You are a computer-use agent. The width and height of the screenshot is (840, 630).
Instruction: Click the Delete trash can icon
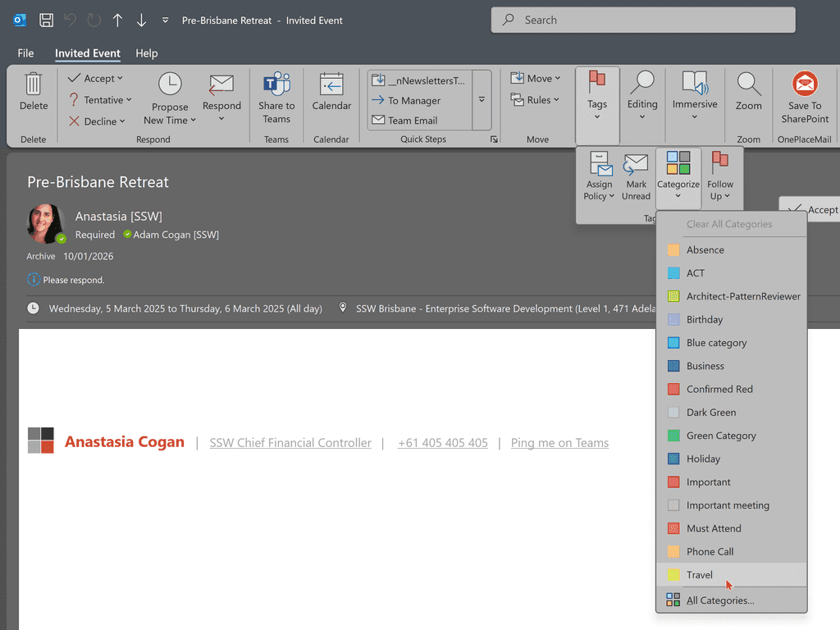tap(34, 84)
